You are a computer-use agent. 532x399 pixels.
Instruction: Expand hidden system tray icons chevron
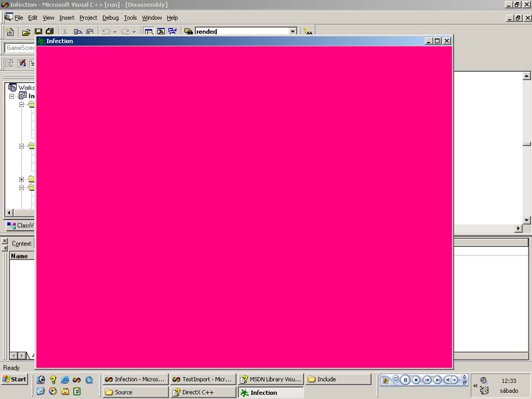click(475, 386)
